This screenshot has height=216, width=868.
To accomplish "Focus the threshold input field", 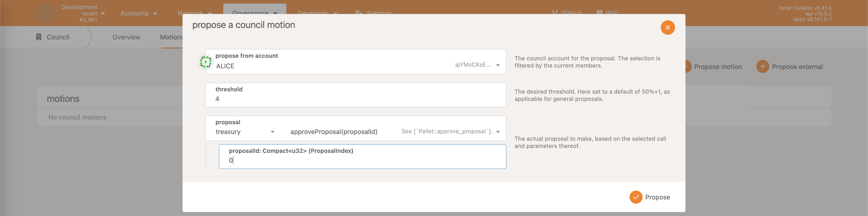I will point(356,99).
